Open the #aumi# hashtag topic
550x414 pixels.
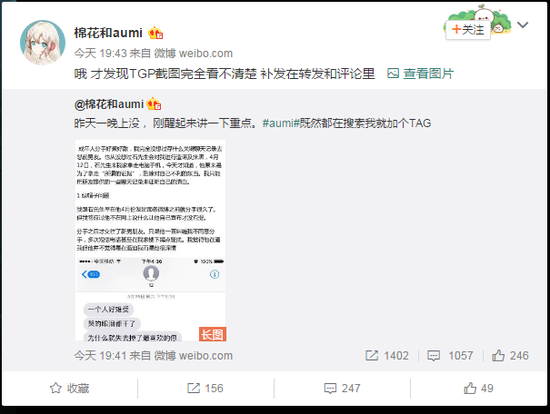pyautogui.click(x=281, y=123)
